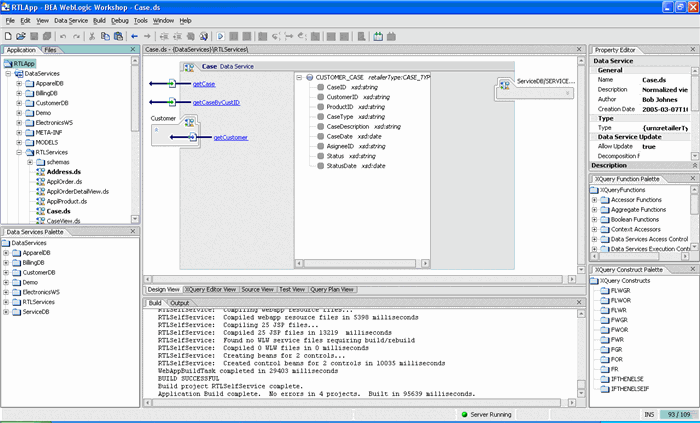Click the FLWGR construct folder icon

tap(604, 290)
